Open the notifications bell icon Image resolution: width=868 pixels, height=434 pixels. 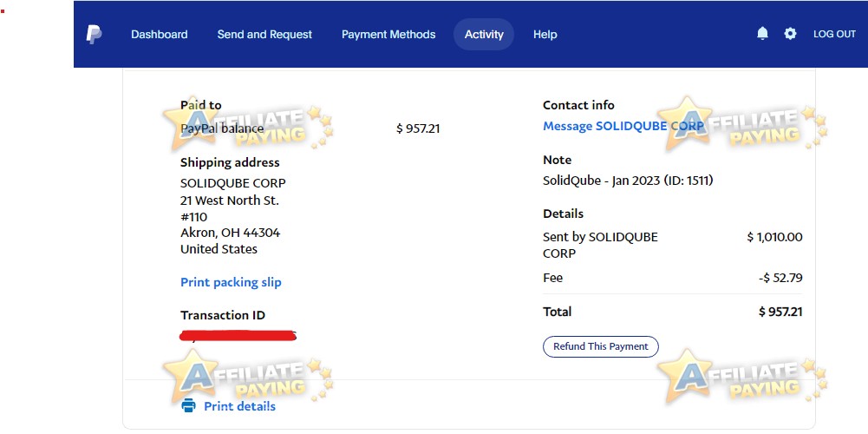point(762,34)
